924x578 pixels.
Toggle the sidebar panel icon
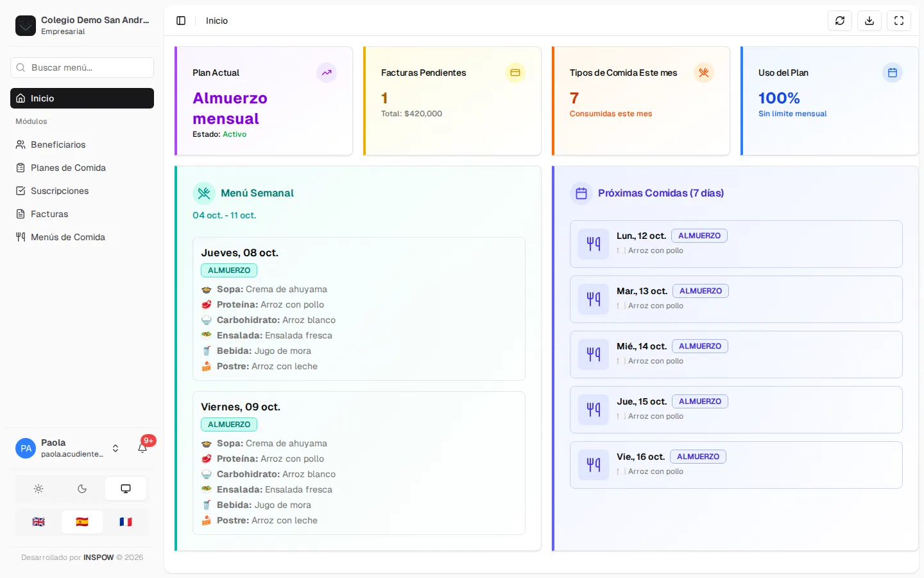(181, 21)
